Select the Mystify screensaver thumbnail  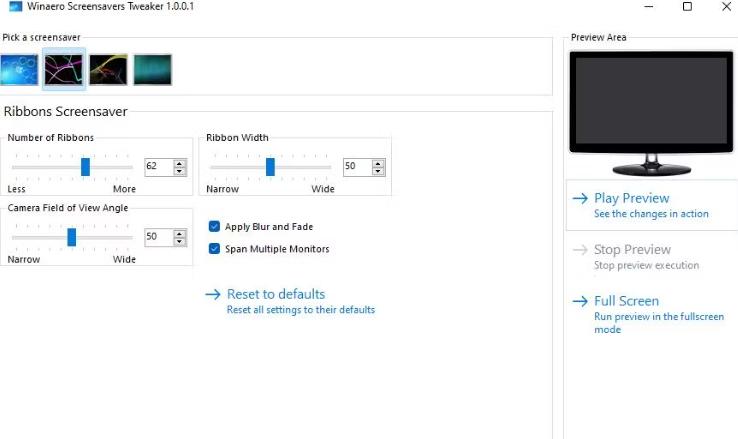108,70
